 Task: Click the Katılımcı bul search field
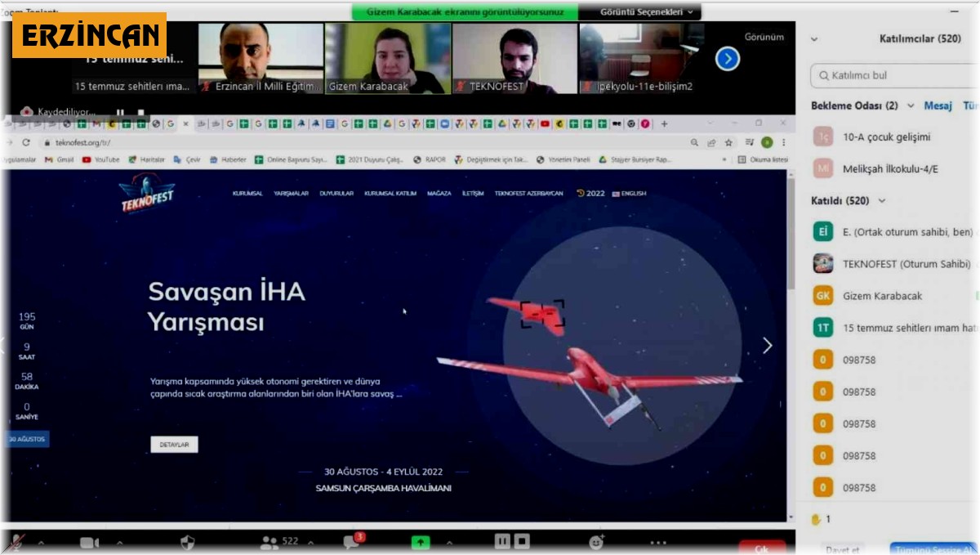tap(895, 75)
